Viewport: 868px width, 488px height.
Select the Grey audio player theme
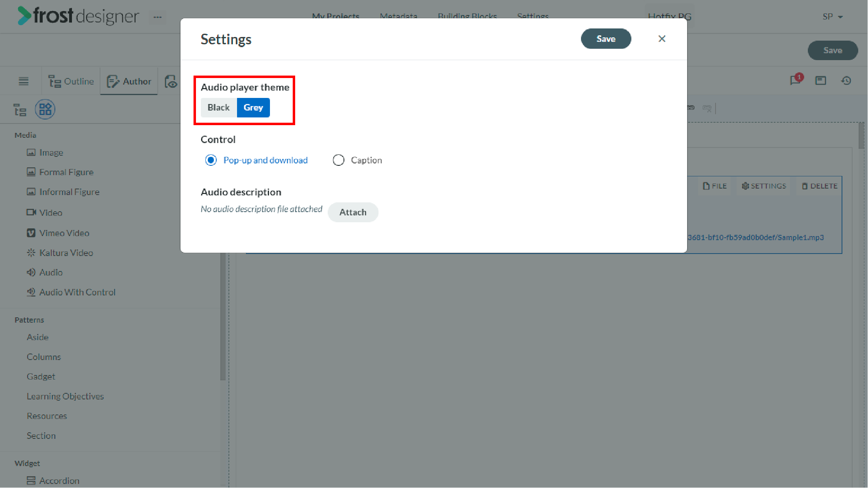point(253,108)
